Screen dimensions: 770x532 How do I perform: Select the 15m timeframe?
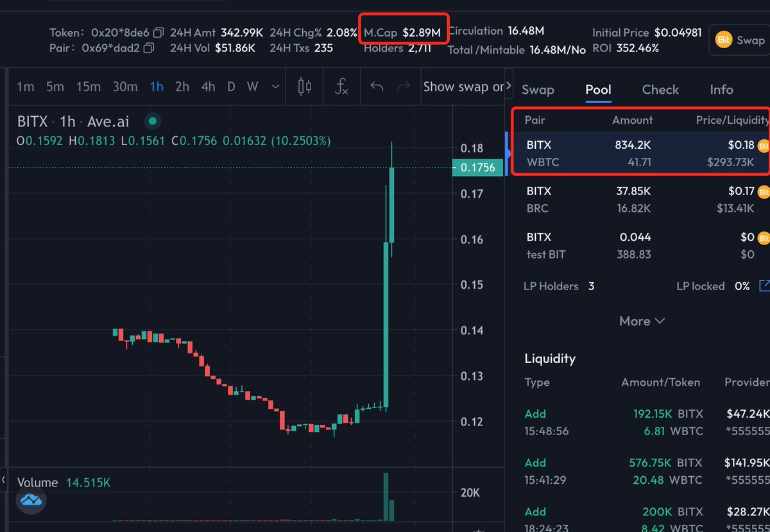coord(88,87)
